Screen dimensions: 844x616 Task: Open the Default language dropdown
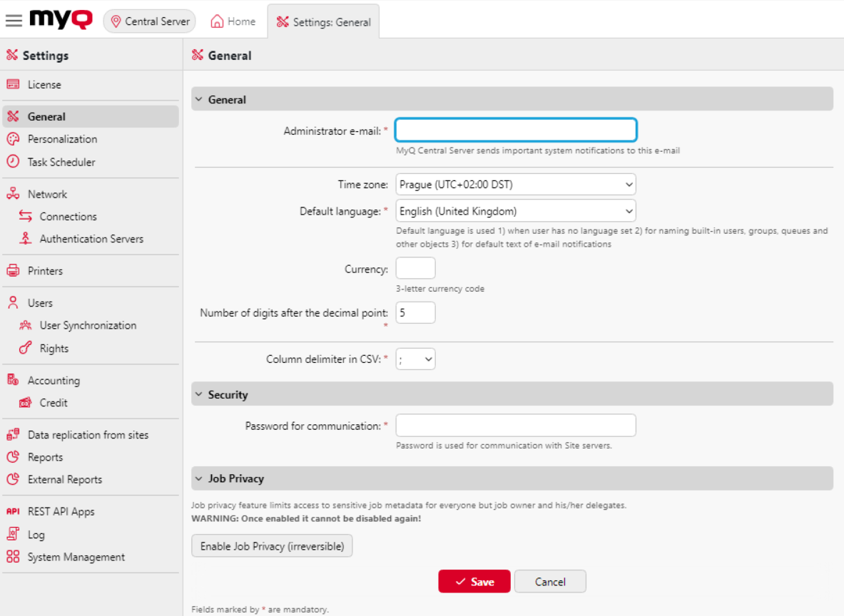tap(515, 210)
